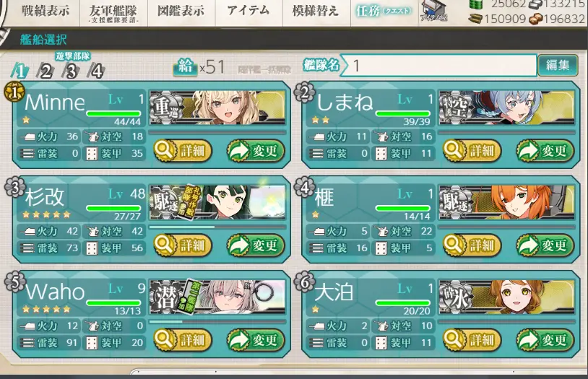Open the 図鑑表示 encyclopedia menu
This screenshot has height=379, width=588.
click(181, 12)
